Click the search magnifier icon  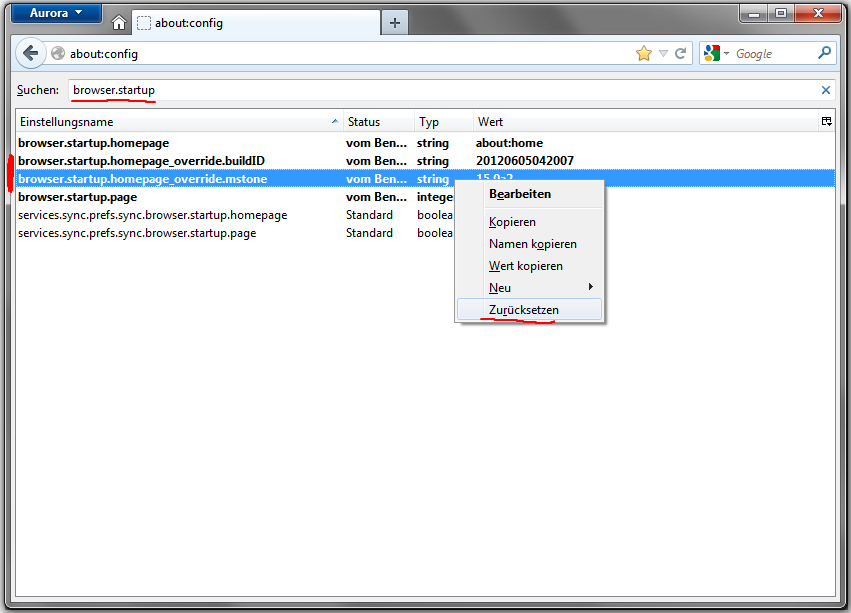click(824, 53)
